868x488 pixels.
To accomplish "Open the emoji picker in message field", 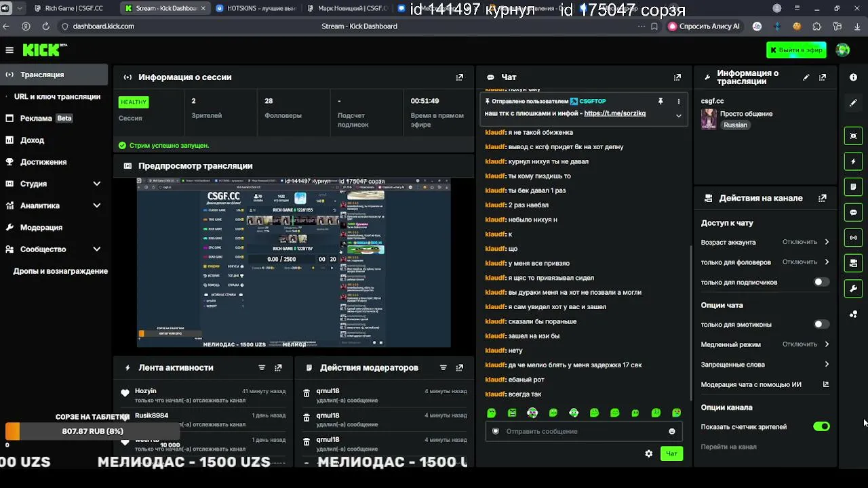I will coord(672,431).
